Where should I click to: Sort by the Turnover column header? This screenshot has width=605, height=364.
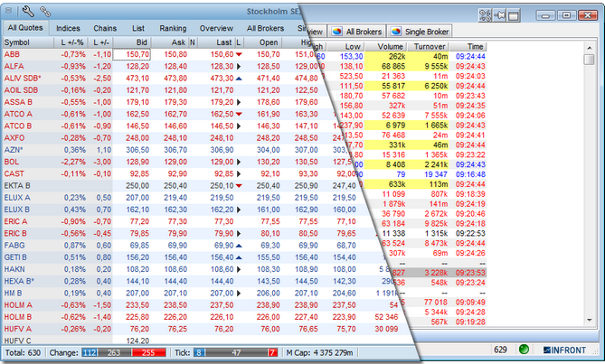pos(428,47)
